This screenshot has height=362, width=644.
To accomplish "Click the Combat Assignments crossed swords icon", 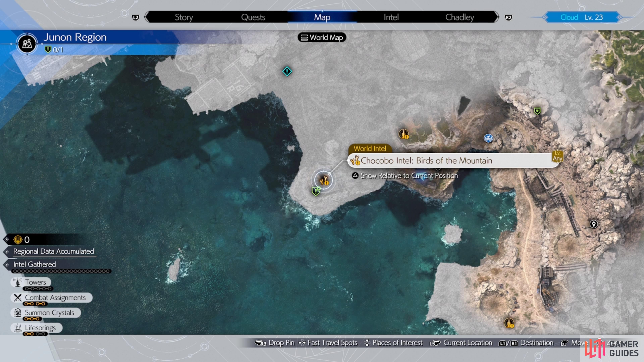I will click(x=17, y=297).
